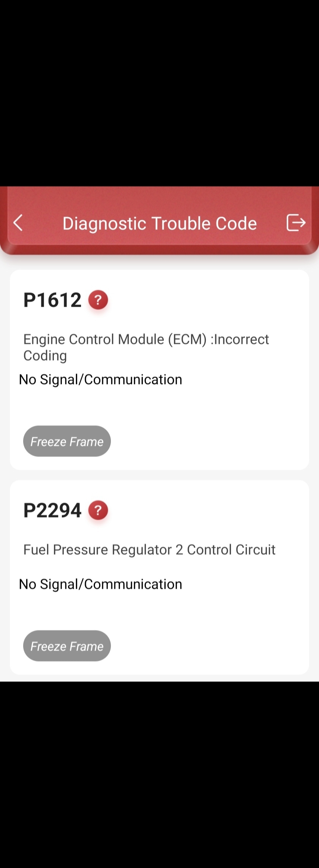The image size is (319, 868).
Task: Select the P2294 code heading
Action: pyautogui.click(x=52, y=510)
